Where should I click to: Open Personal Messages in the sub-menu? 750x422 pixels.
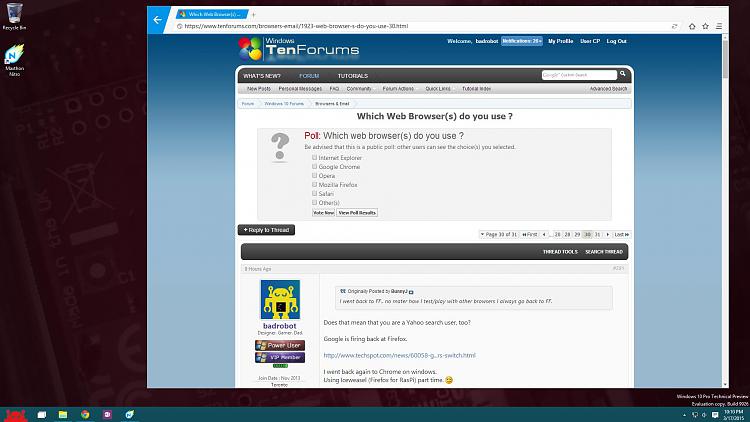tap(300, 89)
